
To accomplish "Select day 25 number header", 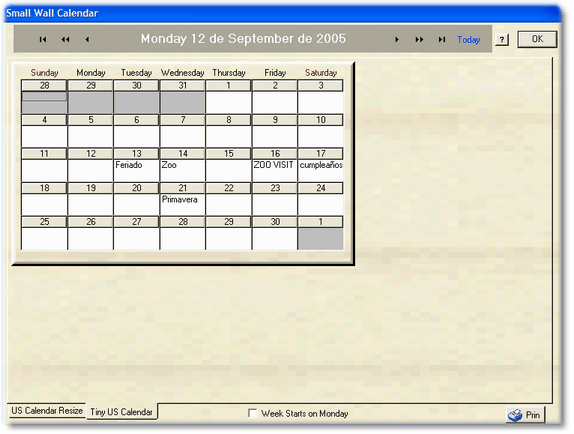I will tap(44, 221).
